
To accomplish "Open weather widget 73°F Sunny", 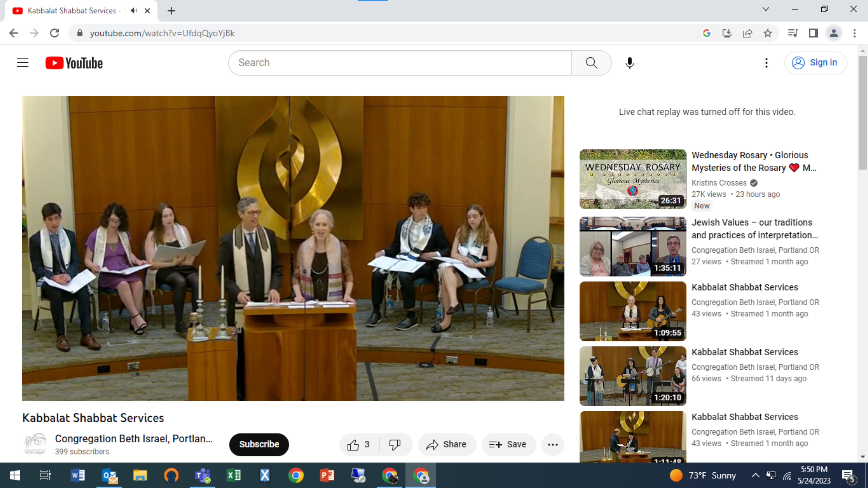I will 703,476.
